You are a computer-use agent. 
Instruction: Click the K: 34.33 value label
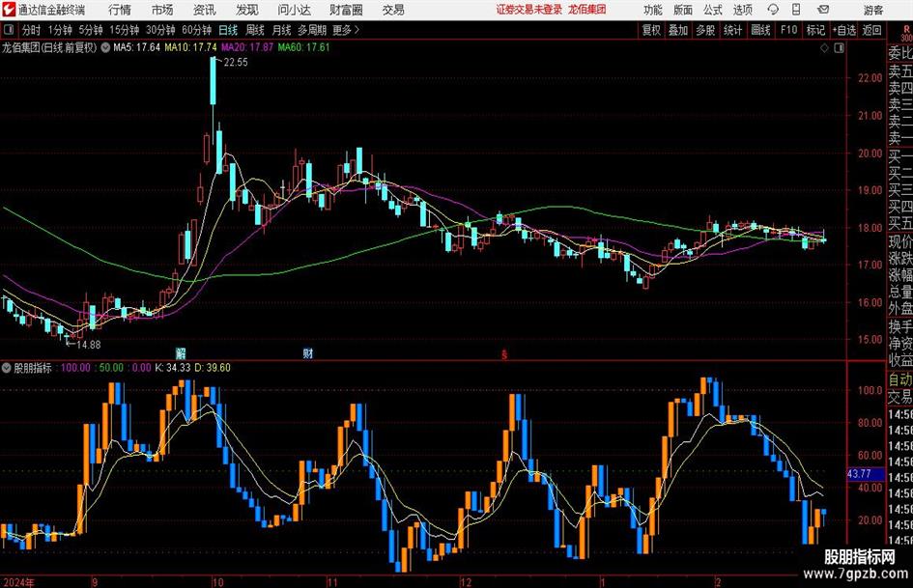coord(173,368)
